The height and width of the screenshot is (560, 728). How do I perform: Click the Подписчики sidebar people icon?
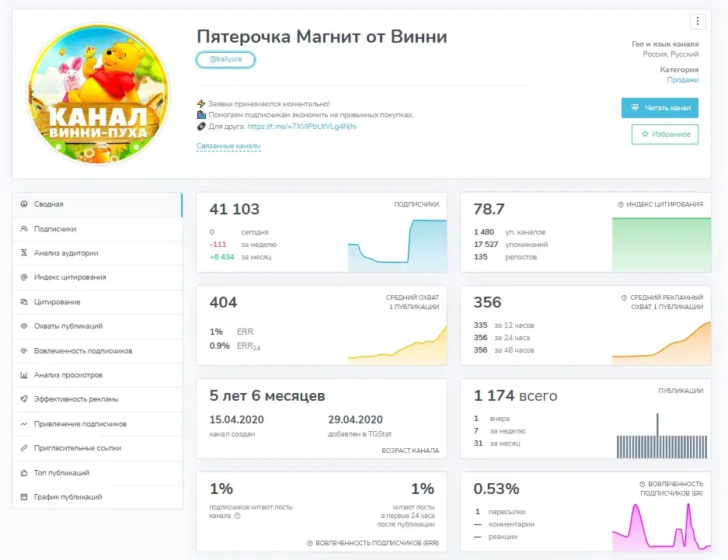pos(24,228)
